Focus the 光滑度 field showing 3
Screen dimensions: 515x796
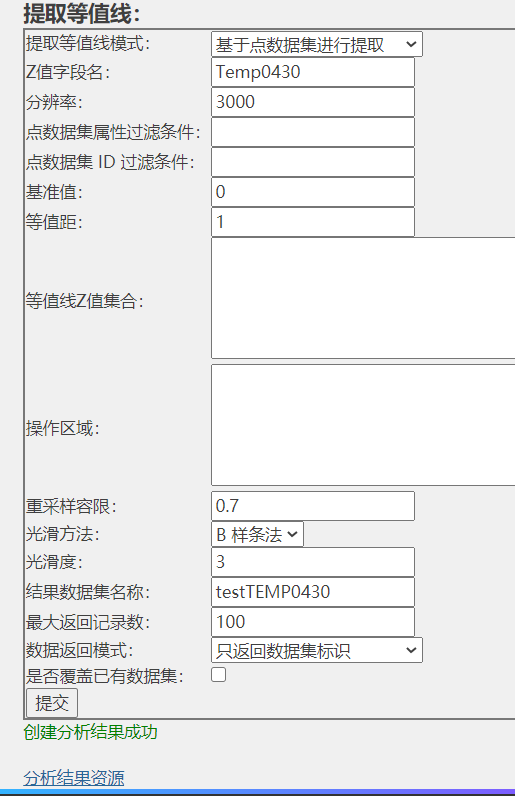(313, 562)
